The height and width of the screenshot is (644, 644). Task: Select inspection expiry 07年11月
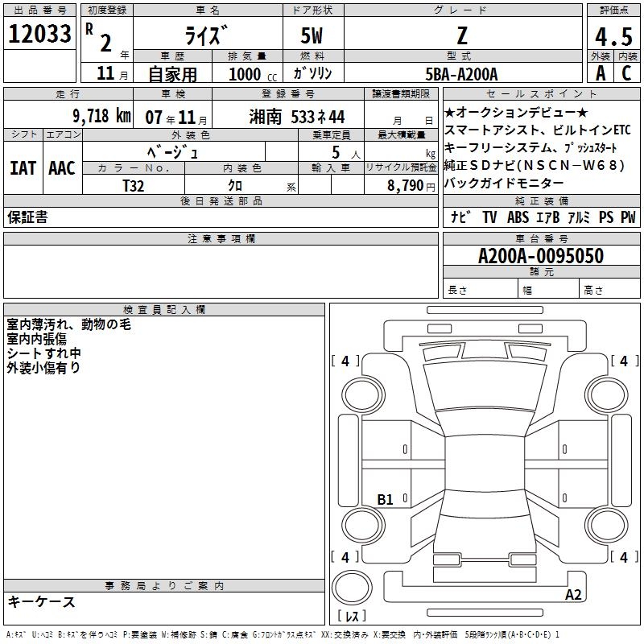[176, 118]
